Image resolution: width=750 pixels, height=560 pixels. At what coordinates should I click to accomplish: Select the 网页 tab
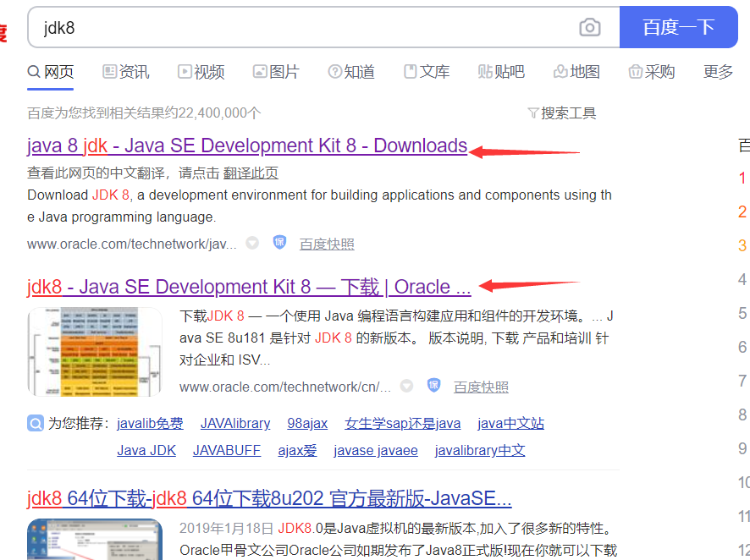coord(50,72)
